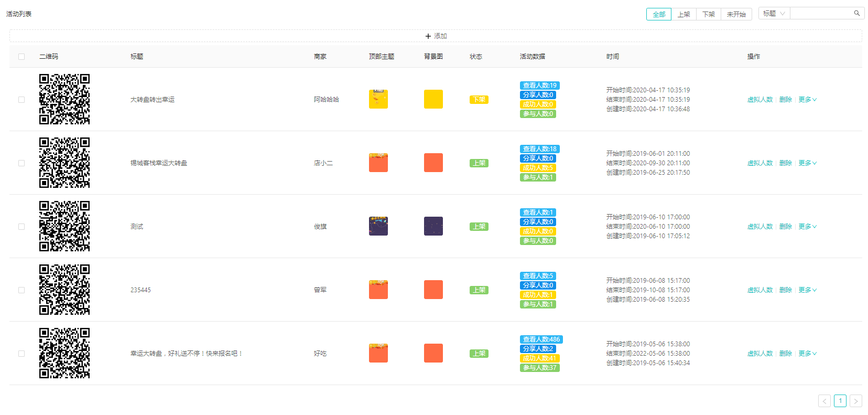The image size is (868, 415).
Task: Select the 下架 filter tab
Action: point(709,14)
